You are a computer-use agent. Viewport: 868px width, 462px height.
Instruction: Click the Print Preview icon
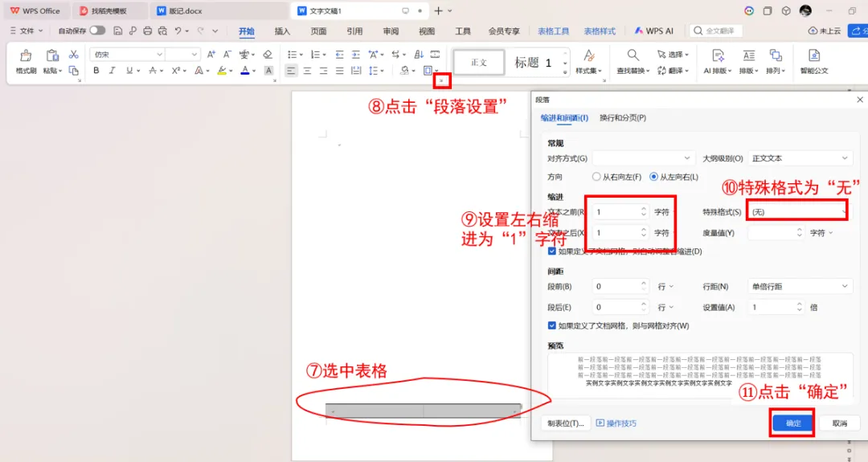point(162,31)
